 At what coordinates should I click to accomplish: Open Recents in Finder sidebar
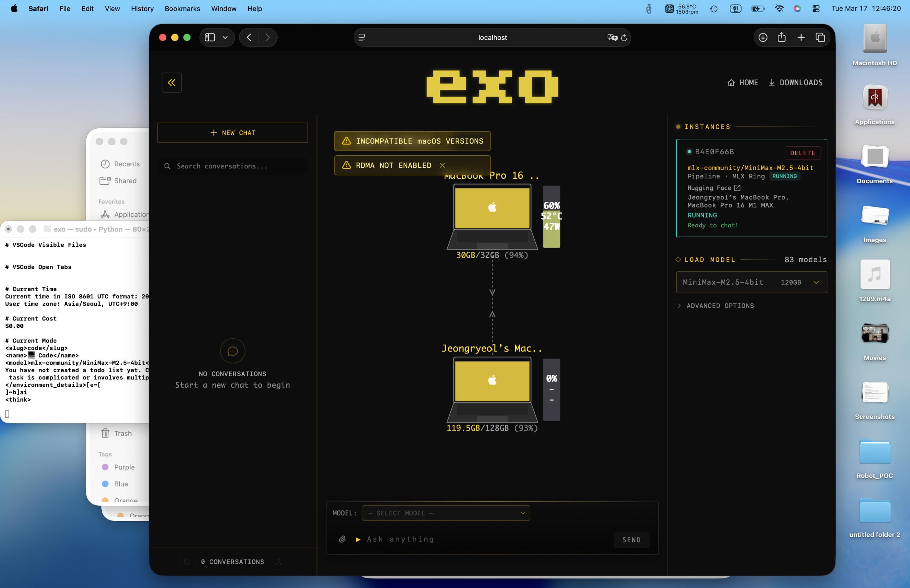(x=120, y=164)
